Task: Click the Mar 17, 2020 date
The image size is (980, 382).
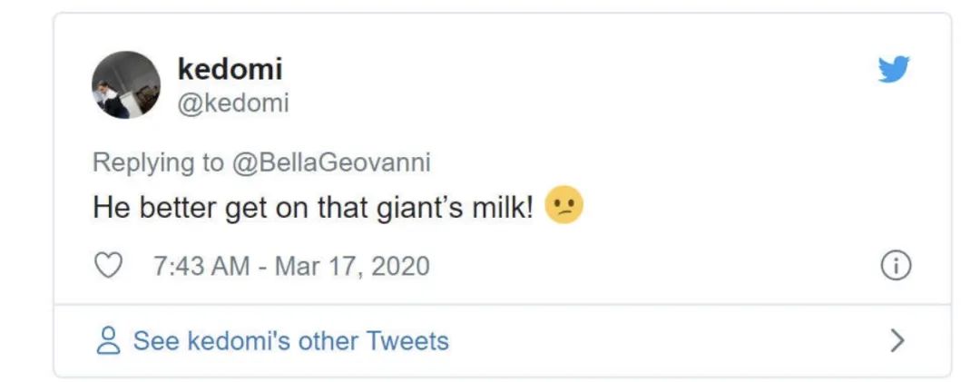Action: pyautogui.click(x=352, y=267)
